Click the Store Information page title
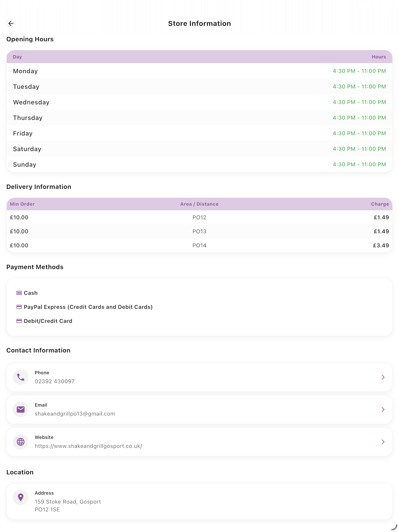 pos(199,24)
